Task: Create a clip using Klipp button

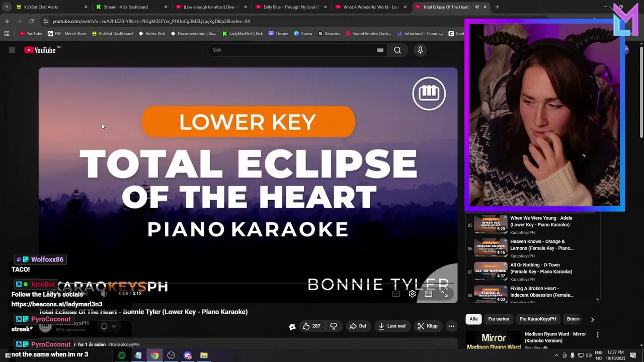Action: (428, 326)
